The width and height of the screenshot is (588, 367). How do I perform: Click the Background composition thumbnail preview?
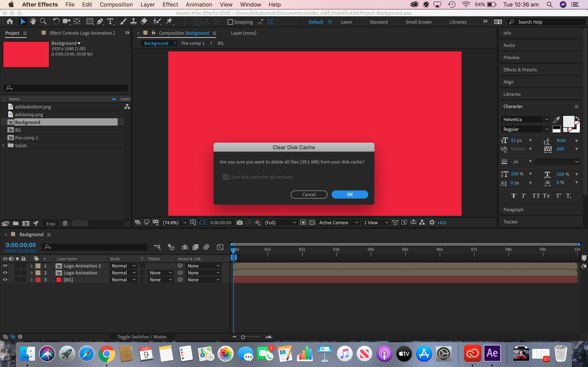pos(26,54)
